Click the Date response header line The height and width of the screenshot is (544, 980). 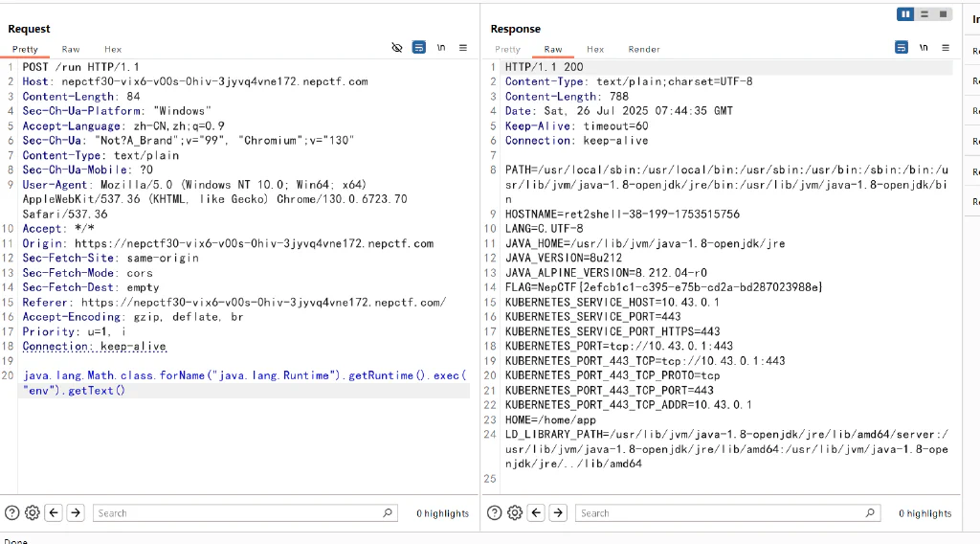click(x=619, y=111)
